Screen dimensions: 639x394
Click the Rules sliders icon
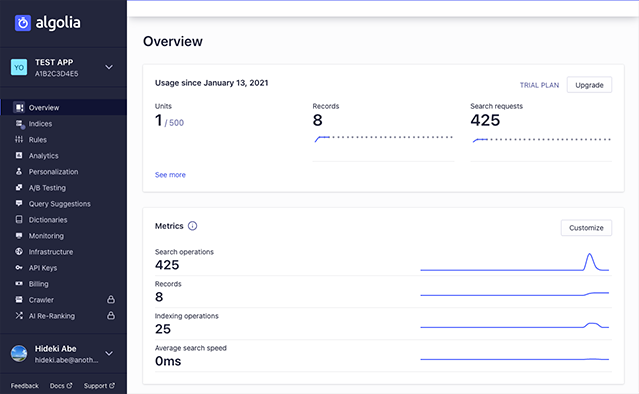pyautogui.click(x=19, y=139)
